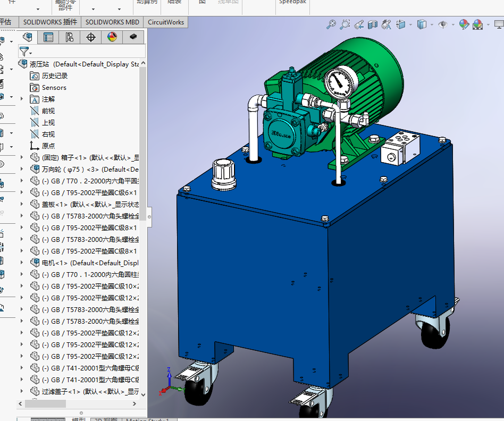Expand the 过滤盖子<1> component
The height and width of the screenshot is (421, 504).
(x=22, y=391)
